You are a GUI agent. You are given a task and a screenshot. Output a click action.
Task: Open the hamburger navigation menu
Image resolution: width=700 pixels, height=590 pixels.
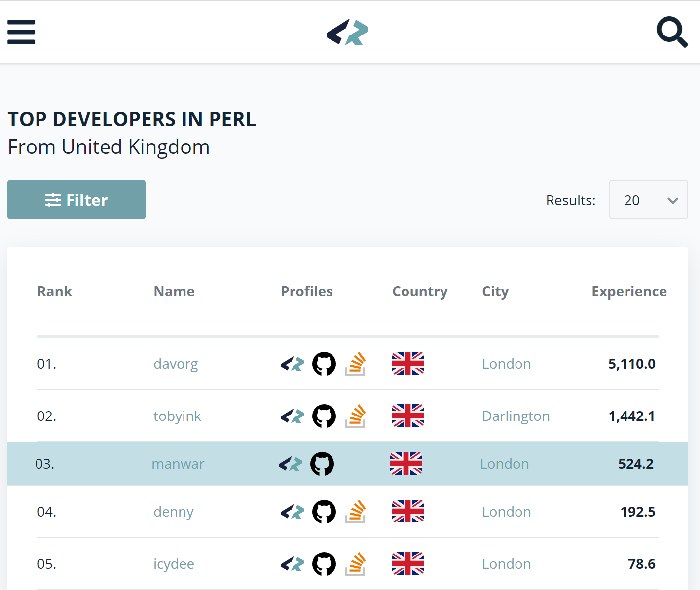pos(21,32)
